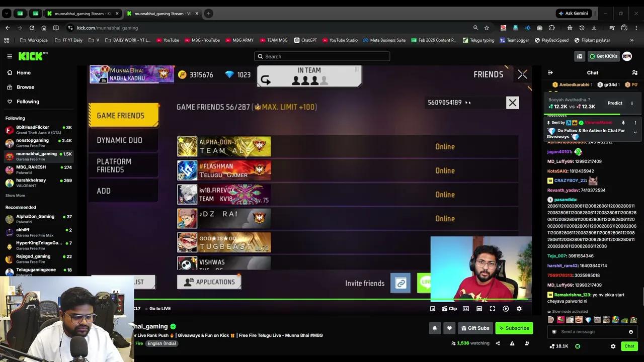This screenshot has height=362, width=644.
Task: Open the MBG_RAKESH channel
Action: point(39,169)
